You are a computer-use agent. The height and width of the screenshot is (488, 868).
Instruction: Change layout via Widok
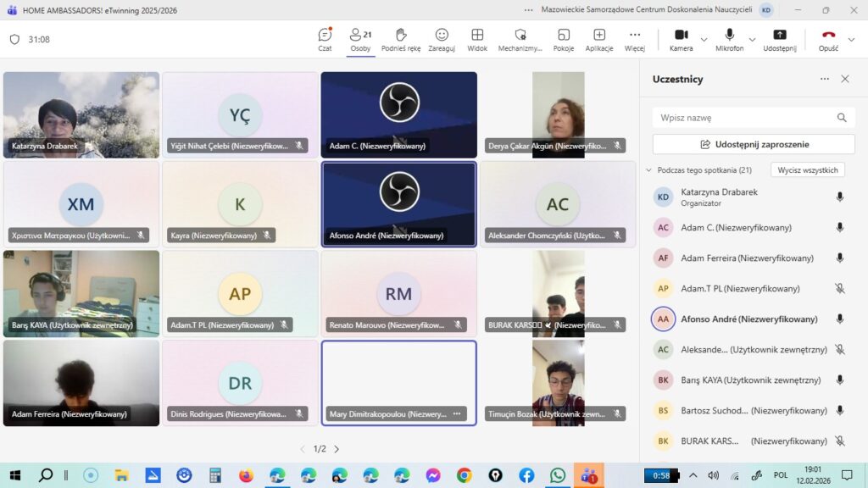point(477,40)
